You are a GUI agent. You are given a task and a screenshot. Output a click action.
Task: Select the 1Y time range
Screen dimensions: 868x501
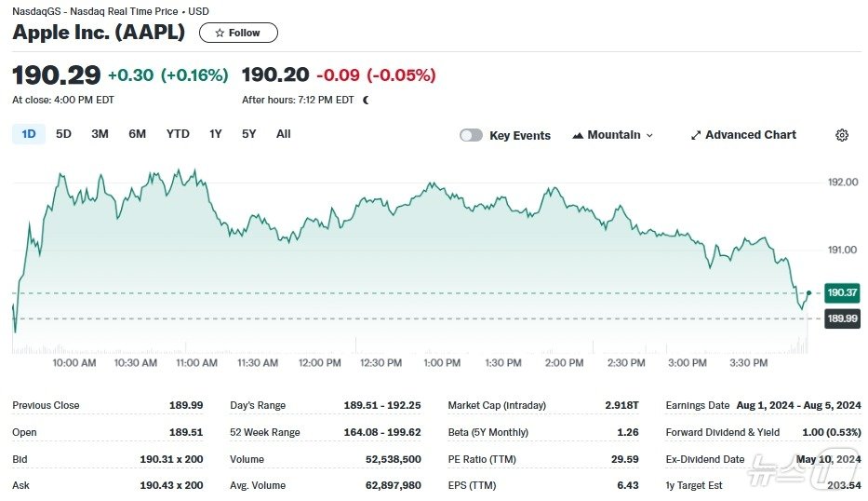[x=216, y=134]
